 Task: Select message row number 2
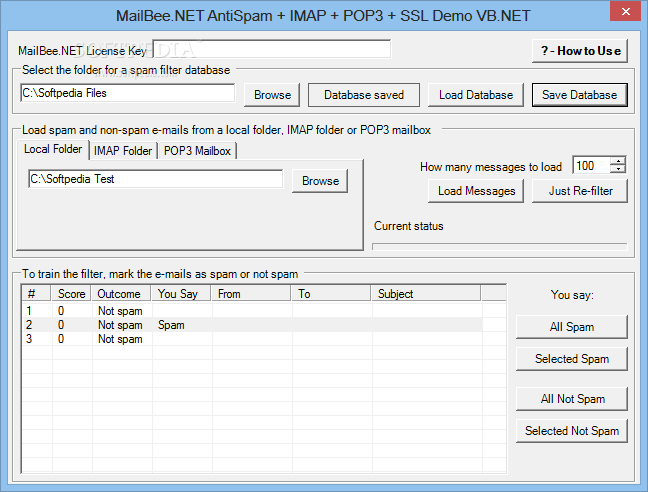252,325
